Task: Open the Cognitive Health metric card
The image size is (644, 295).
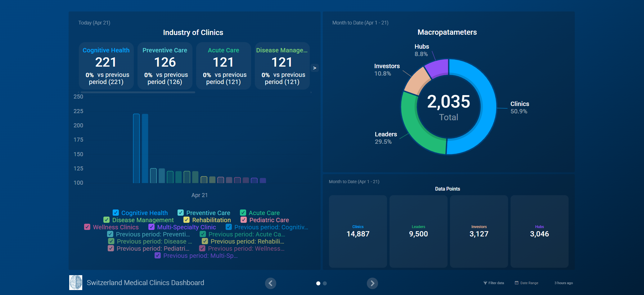Action: pos(106,66)
